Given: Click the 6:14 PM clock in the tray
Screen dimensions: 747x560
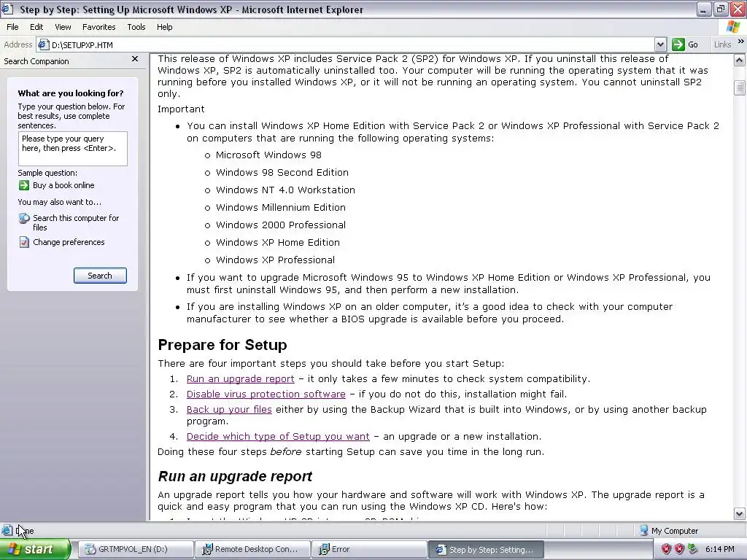Looking at the screenshot, I should (x=720, y=549).
